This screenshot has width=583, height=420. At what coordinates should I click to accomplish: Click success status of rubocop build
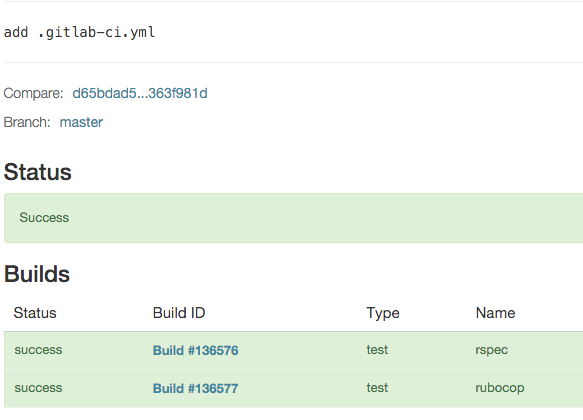coord(38,388)
